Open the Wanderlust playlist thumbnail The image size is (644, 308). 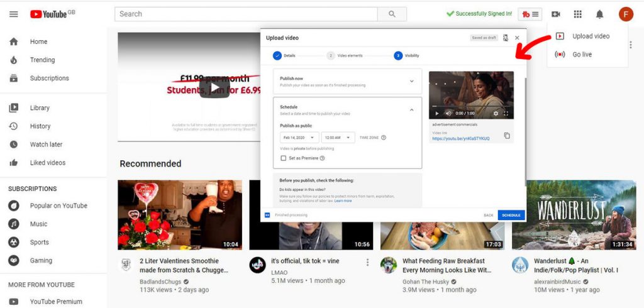pos(574,215)
